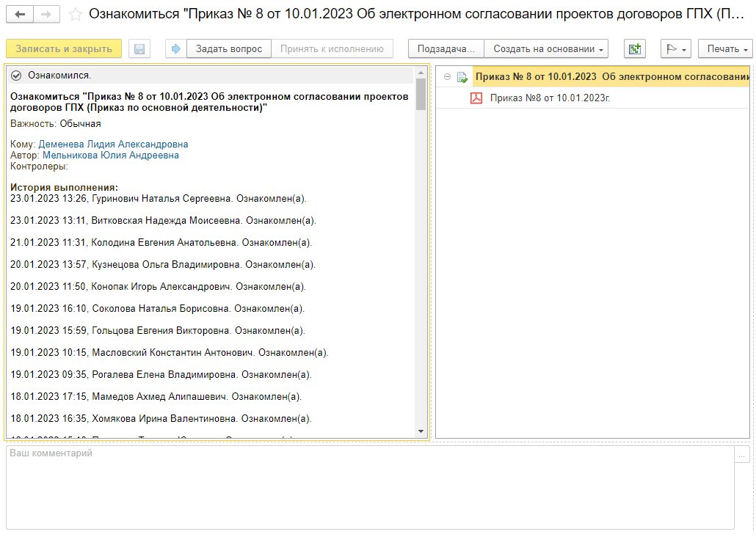Toggle the Ознакомился checkmark
The height and width of the screenshot is (537, 756).
(x=17, y=75)
